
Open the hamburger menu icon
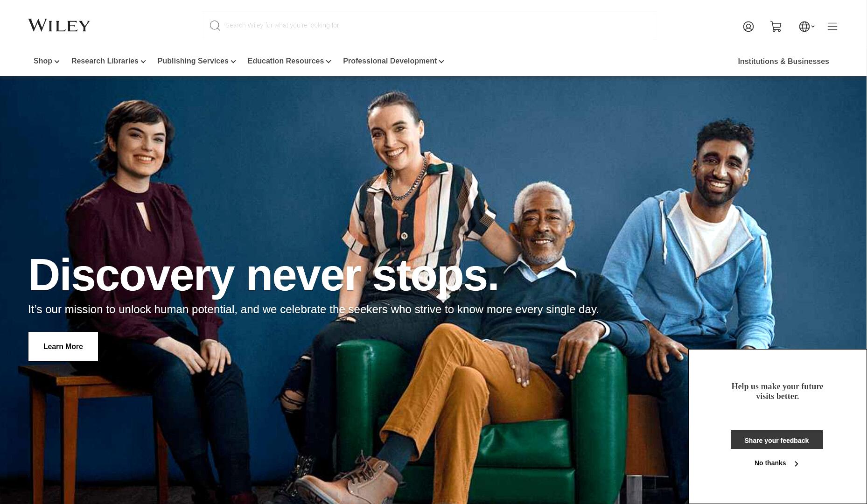coord(832,27)
